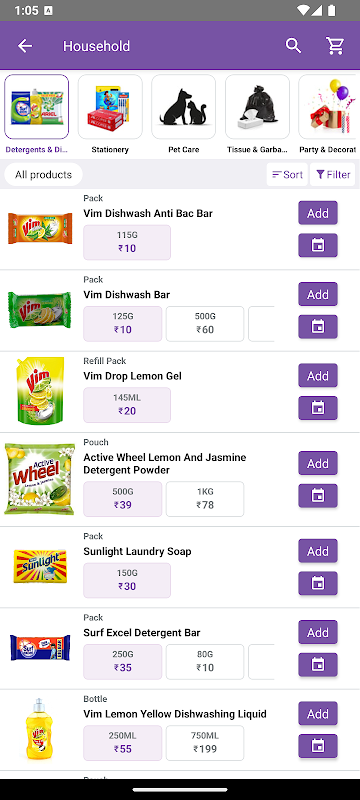
Task: Select the 80G ₹10 Surf Excel option
Action: 205,662
